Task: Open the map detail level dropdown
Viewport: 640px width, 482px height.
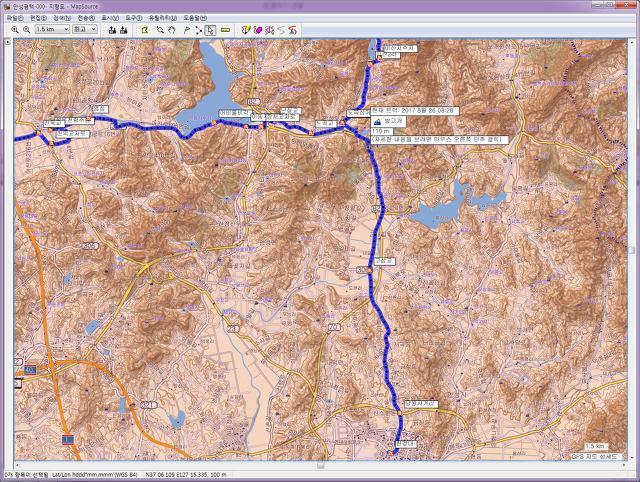Action: coord(84,29)
